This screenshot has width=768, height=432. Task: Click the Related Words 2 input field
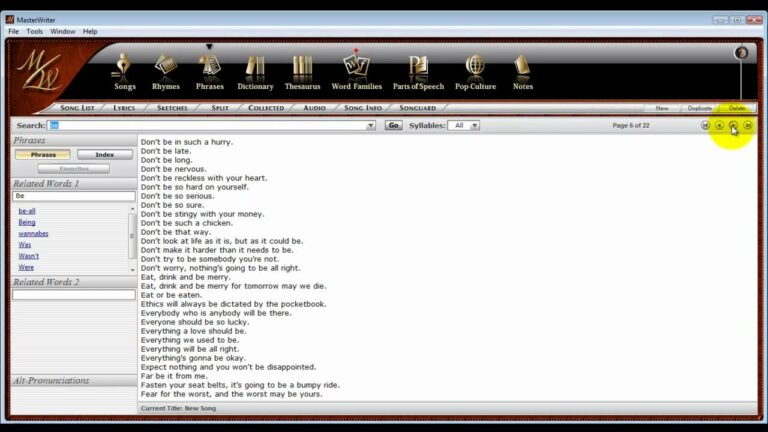[73, 294]
